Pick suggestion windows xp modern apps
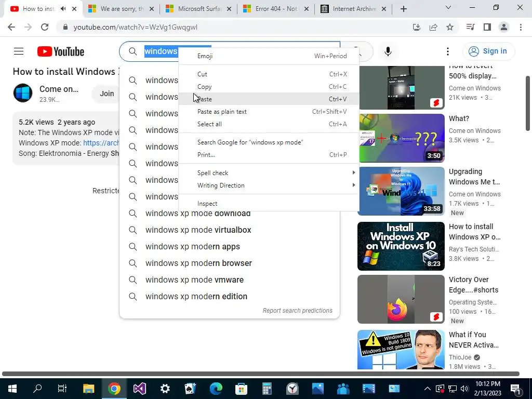 click(229, 247)
